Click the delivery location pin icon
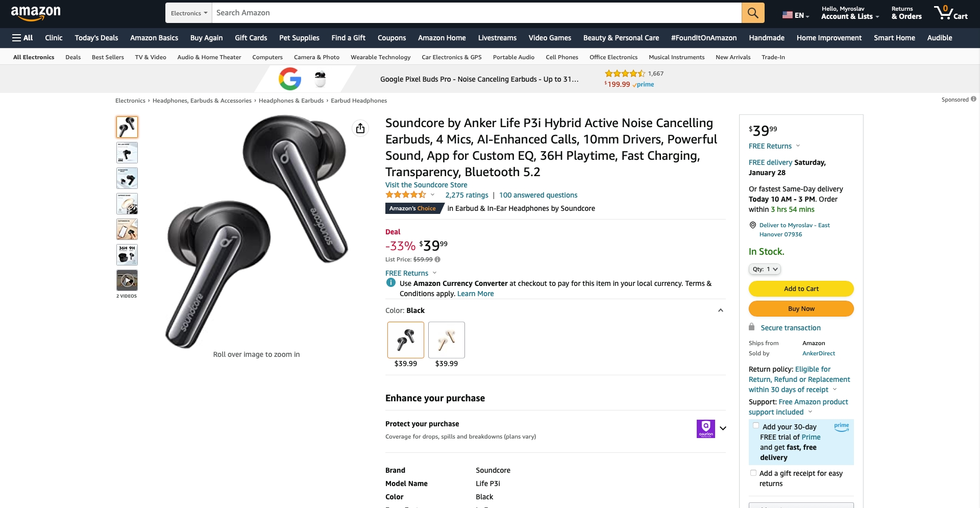 [752, 225]
